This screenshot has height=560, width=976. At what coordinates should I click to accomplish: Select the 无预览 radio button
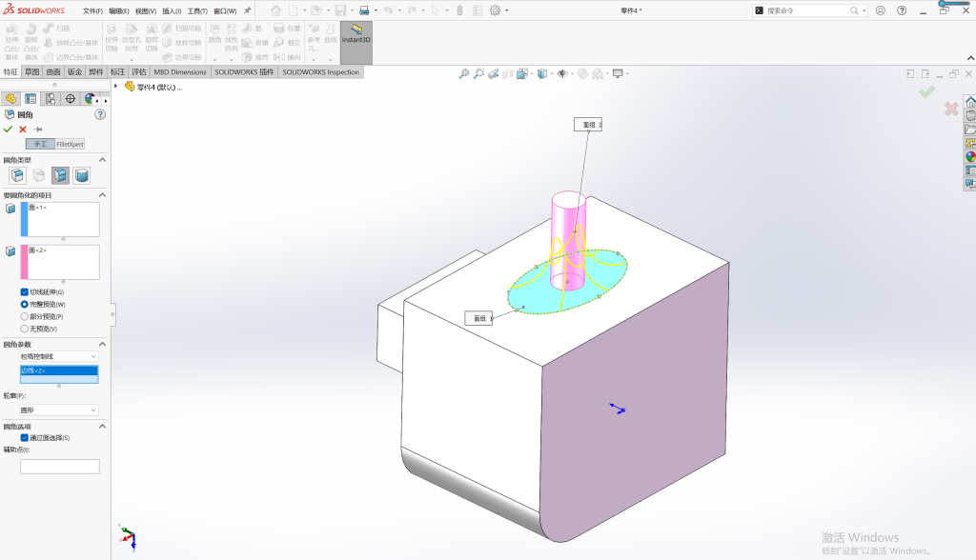[24, 330]
